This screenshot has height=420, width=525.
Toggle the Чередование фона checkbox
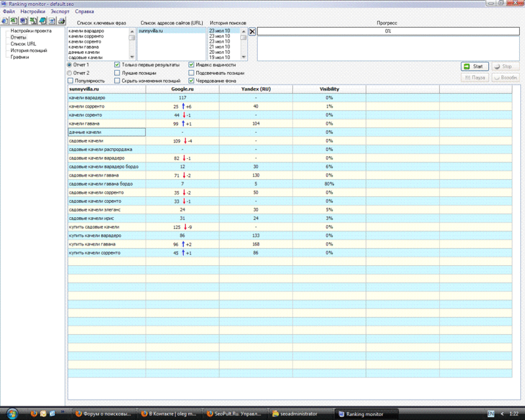192,81
